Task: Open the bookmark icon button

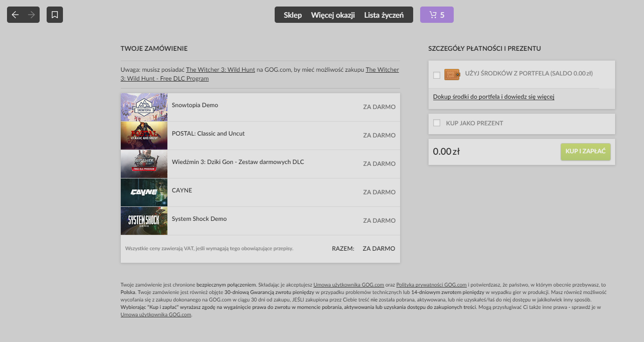Action: click(x=55, y=15)
